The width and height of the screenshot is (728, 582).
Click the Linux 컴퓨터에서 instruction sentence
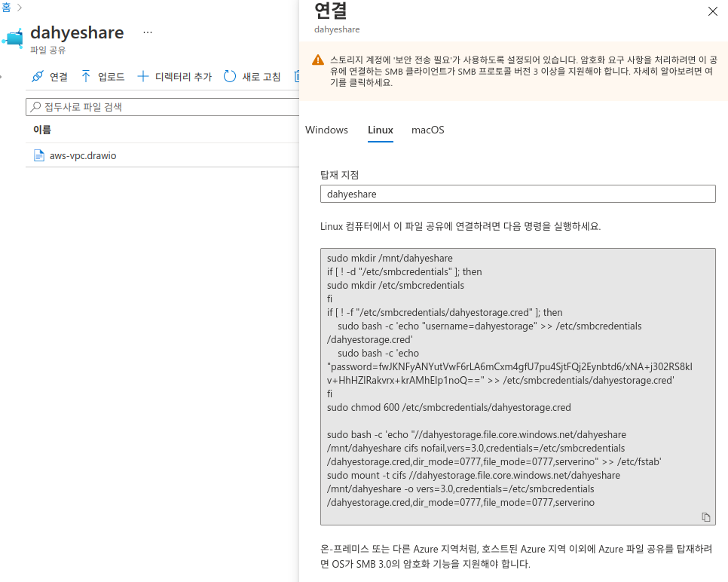click(x=460, y=226)
